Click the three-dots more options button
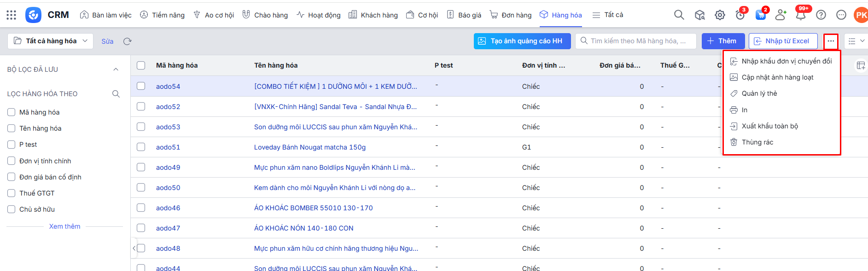 (831, 41)
